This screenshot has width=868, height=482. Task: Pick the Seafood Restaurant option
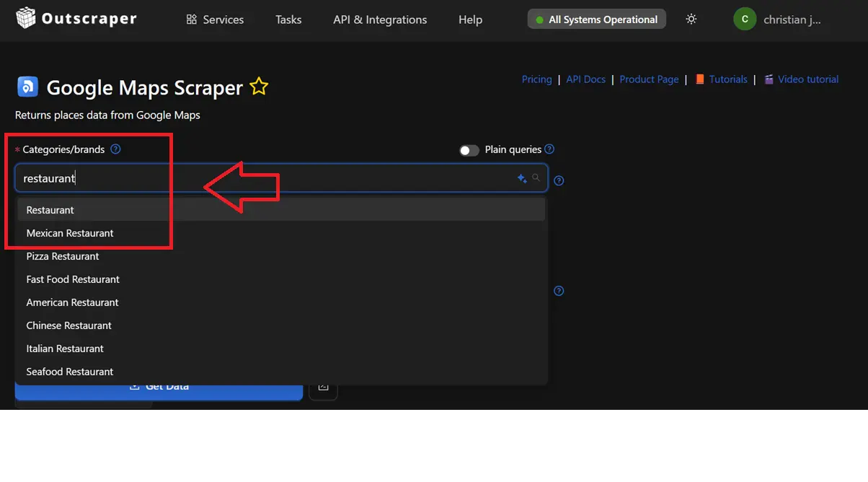(70, 372)
